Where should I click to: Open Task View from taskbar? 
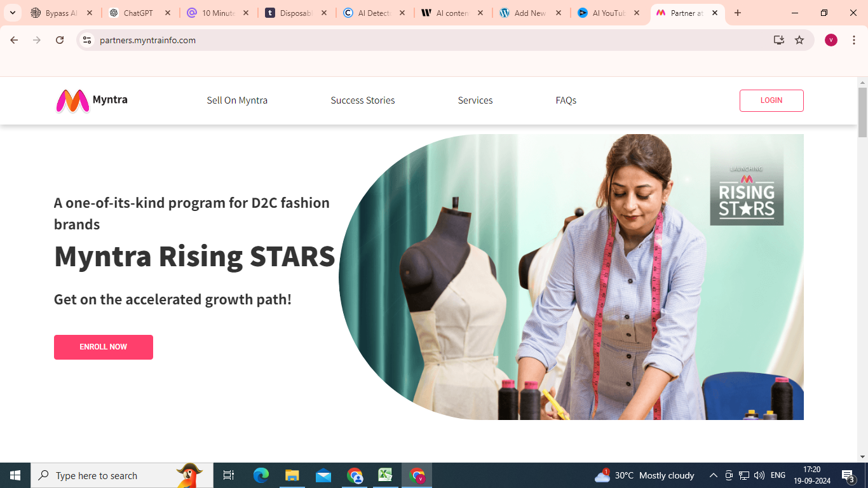click(x=229, y=475)
